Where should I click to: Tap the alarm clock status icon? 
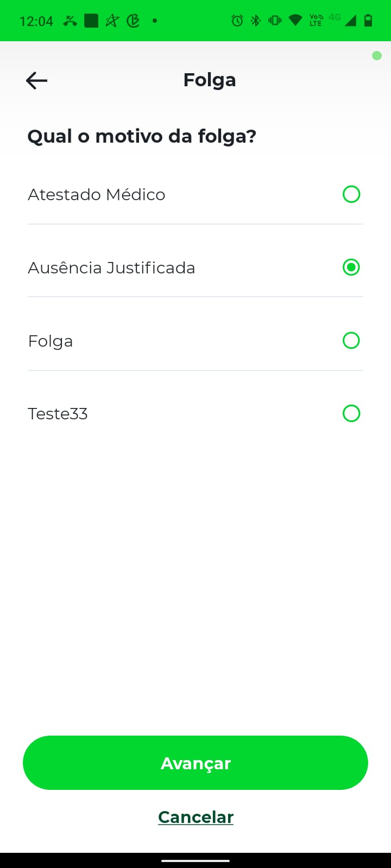(237, 21)
